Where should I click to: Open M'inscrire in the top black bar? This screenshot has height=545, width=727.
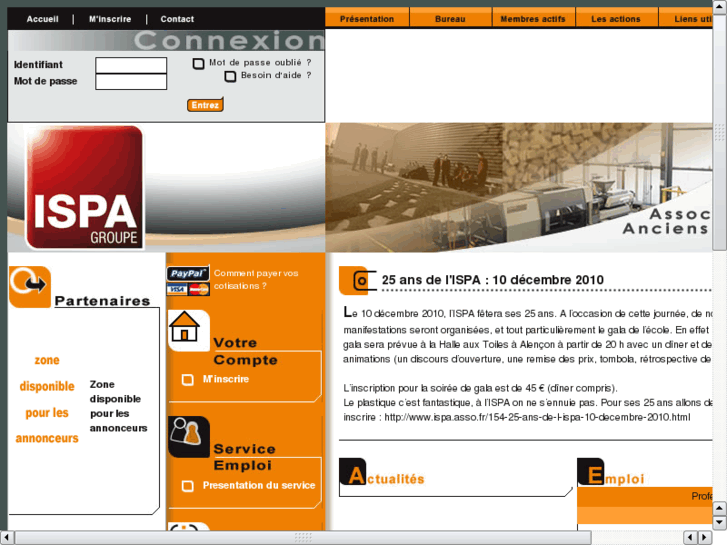(x=110, y=19)
